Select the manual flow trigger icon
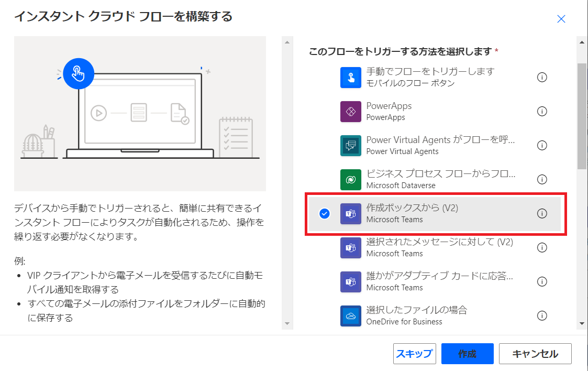Screen dimensions: 588x371 (351, 77)
